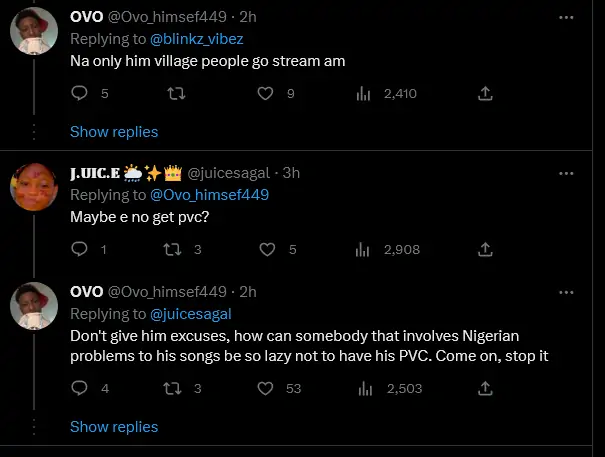The width and height of the screenshot is (605, 457).
Task: Share OVO's village people tweet
Action: [485, 93]
